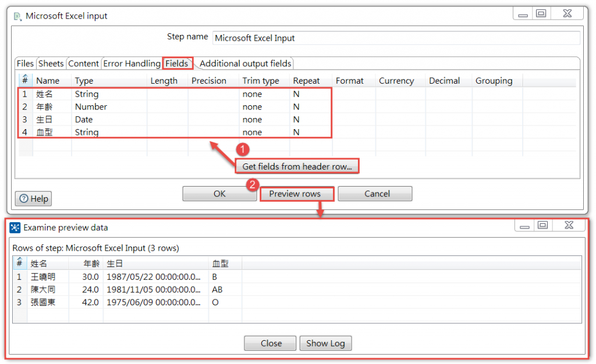The width and height of the screenshot is (596, 364).
Task: Click the Format cell in the 生日 row
Action: pyautogui.click(x=354, y=120)
